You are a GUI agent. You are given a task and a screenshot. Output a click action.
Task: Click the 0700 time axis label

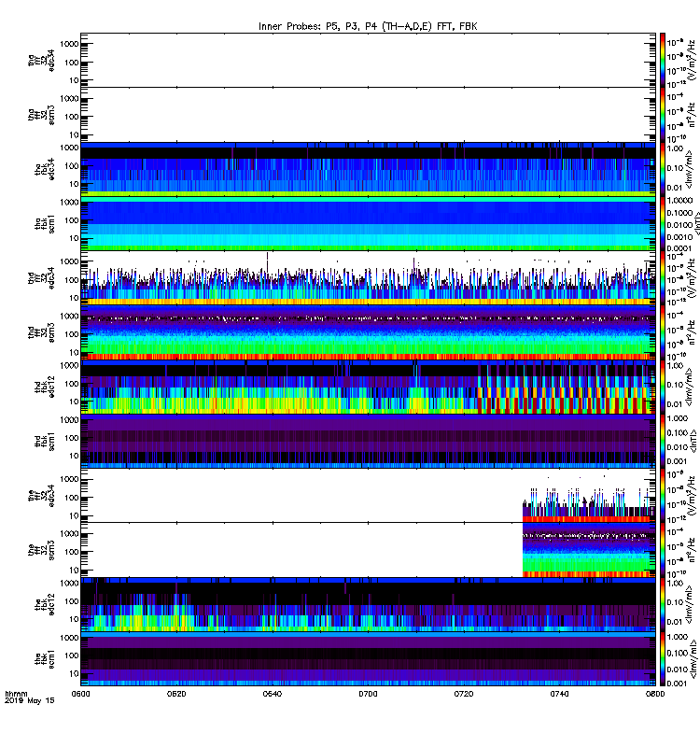[x=368, y=694]
